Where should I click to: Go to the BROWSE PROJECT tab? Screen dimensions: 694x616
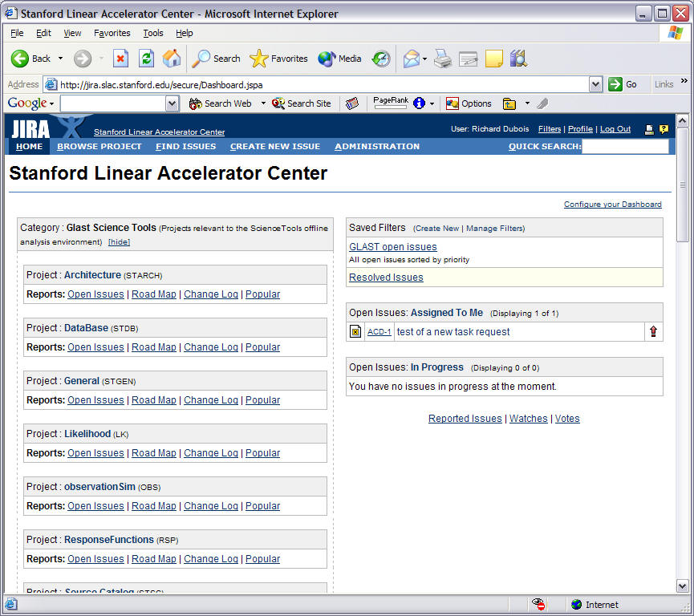pos(99,147)
